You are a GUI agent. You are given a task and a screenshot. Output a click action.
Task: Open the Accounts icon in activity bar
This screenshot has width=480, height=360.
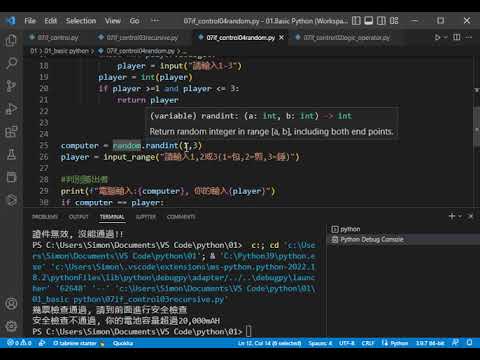tap(11, 304)
